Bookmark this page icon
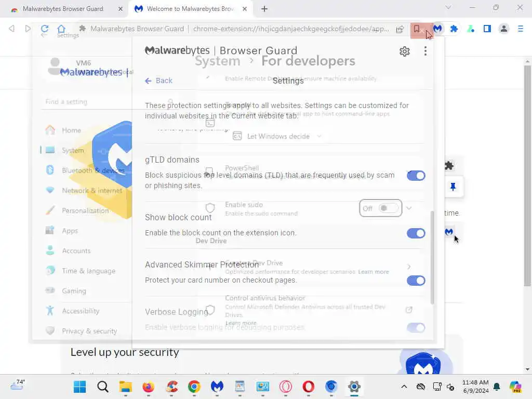This screenshot has height=399, width=532. point(417,29)
